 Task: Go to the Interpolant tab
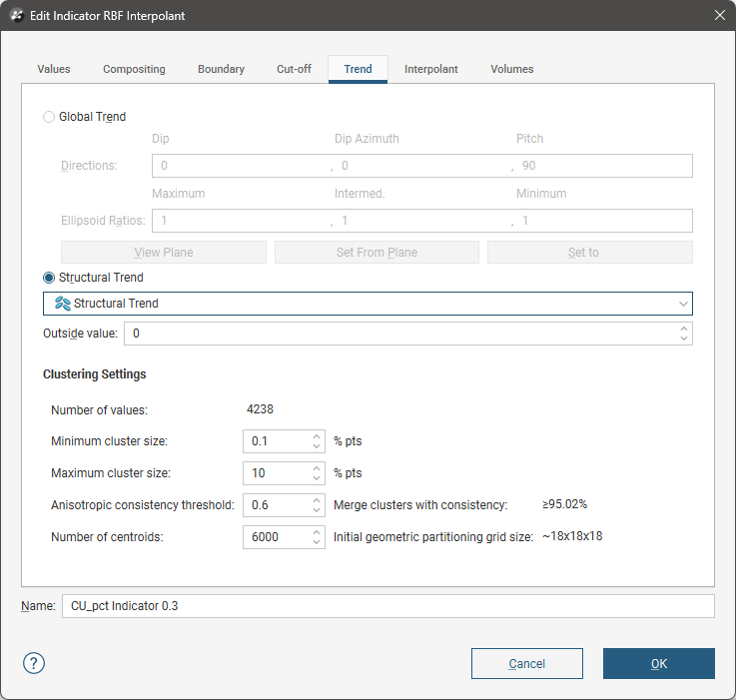(x=430, y=70)
